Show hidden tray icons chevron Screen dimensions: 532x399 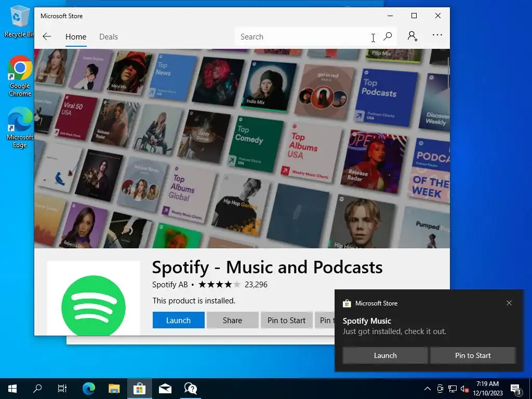click(x=428, y=389)
